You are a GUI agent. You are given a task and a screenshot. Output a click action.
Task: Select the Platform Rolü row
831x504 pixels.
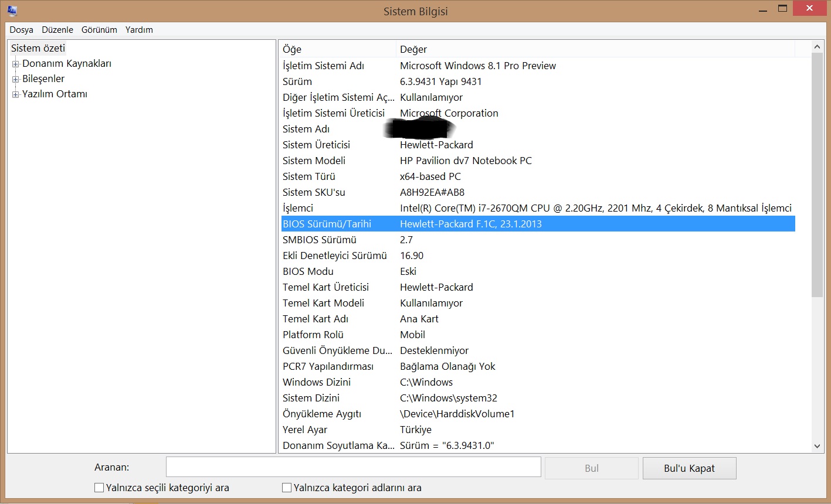coord(538,335)
